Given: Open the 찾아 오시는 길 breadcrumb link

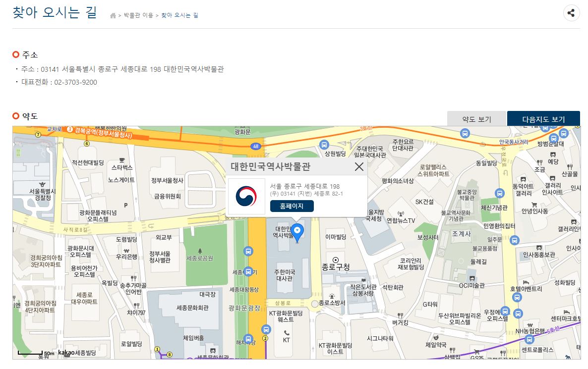Looking at the screenshot, I should [x=179, y=15].
